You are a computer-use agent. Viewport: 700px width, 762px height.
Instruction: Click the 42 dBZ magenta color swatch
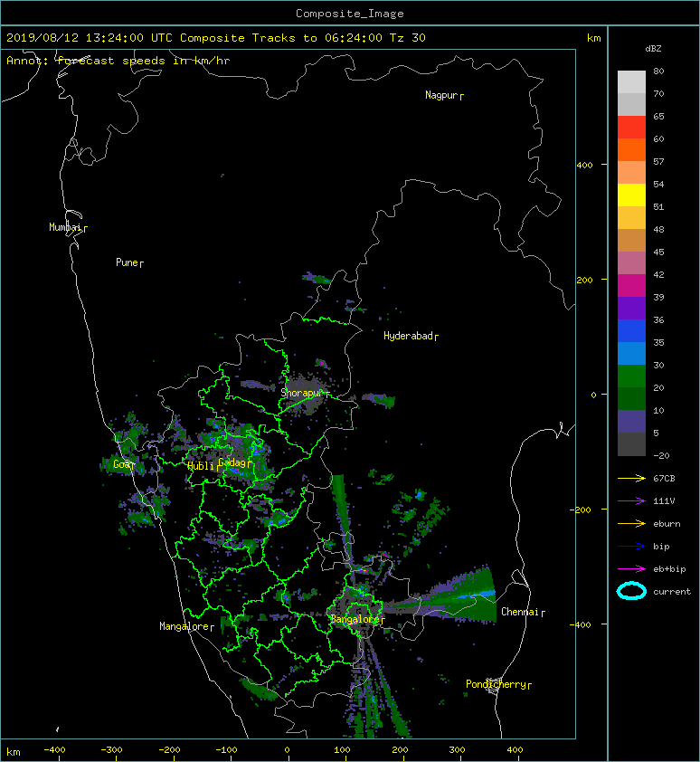pos(631,285)
